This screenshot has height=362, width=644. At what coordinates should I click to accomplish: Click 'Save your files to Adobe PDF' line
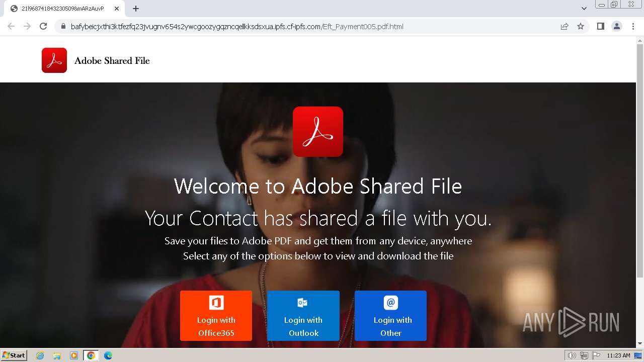(x=318, y=241)
